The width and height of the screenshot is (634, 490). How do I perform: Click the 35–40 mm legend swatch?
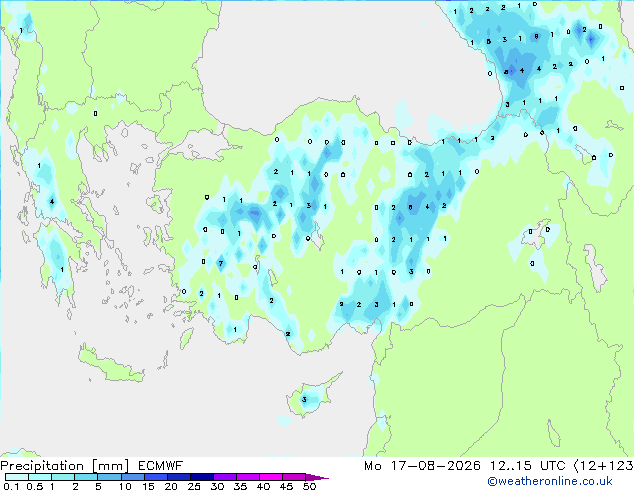click(248, 477)
